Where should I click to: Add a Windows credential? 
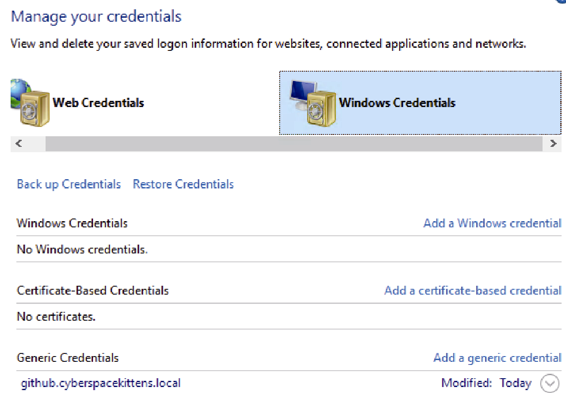pyautogui.click(x=492, y=223)
